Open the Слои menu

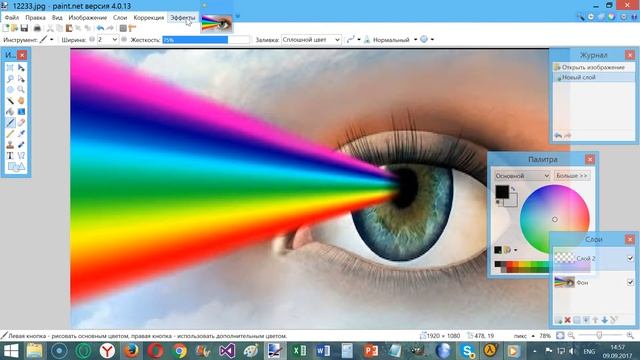(120, 18)
